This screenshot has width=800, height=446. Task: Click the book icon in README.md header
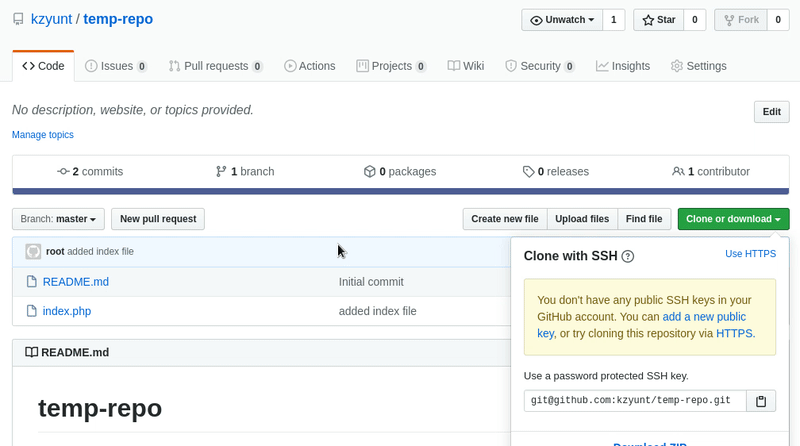[x=32, y=352]
